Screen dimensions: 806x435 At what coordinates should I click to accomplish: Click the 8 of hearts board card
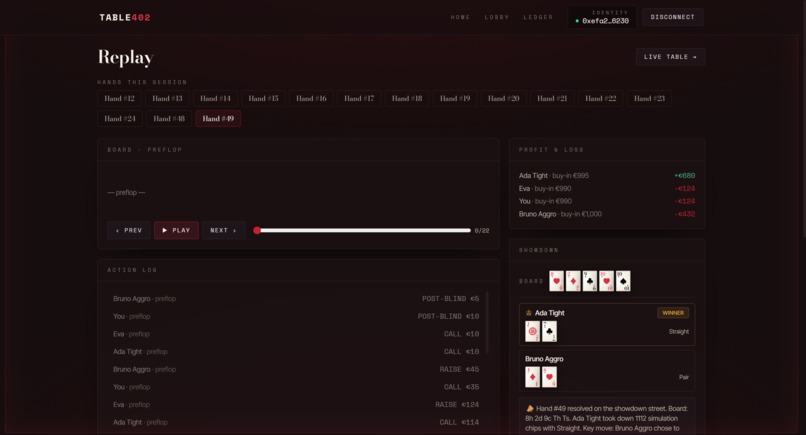tap(556, 281)
